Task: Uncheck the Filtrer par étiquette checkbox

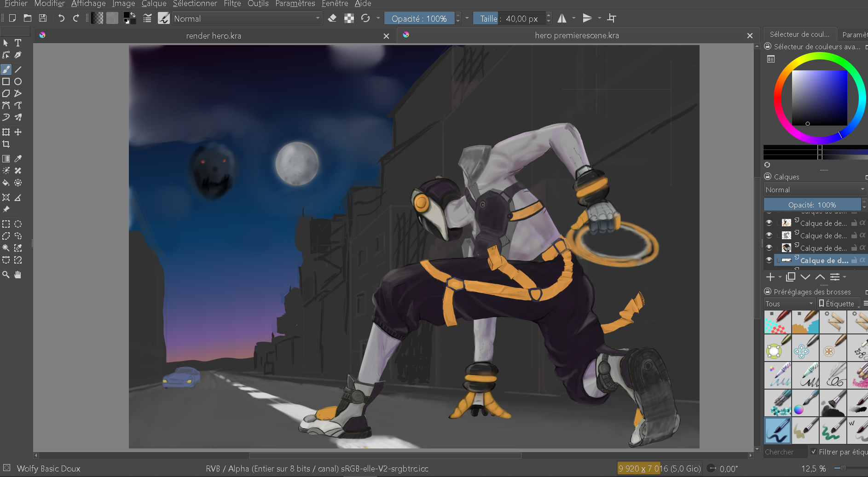Action: [814, 452]
